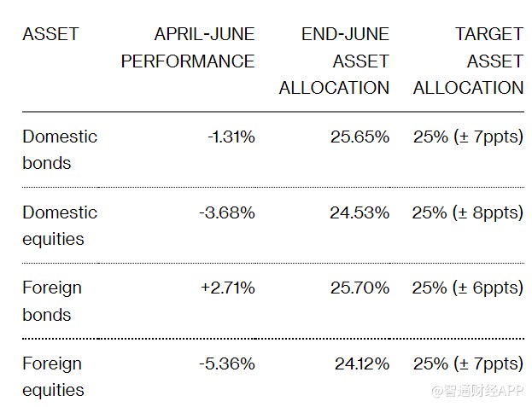Click the -1.31% performance value
Screen dimensions: 532x407
point(231,137)
